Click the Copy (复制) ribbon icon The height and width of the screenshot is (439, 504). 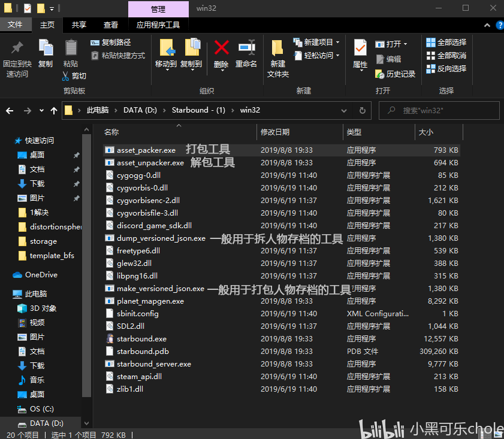pyautogui.click(x=46, y=47)
